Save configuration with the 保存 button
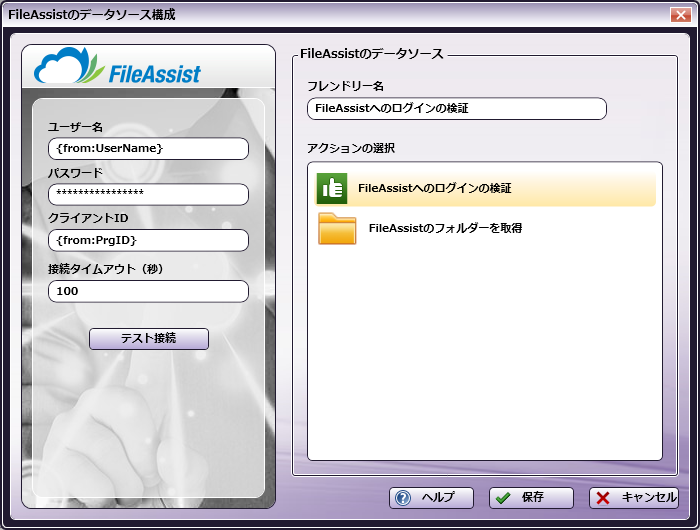The width and height of the screenshot is (700, 530). 531,498
